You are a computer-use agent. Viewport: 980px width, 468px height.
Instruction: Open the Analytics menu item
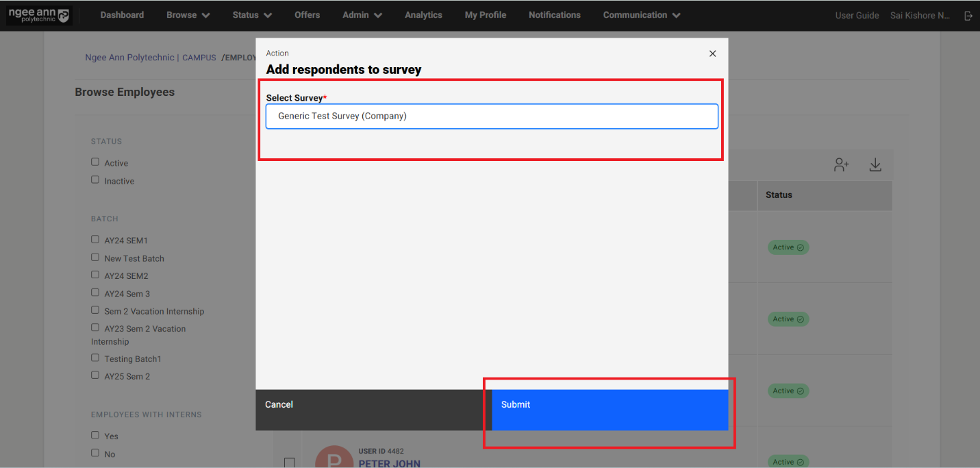423,15
